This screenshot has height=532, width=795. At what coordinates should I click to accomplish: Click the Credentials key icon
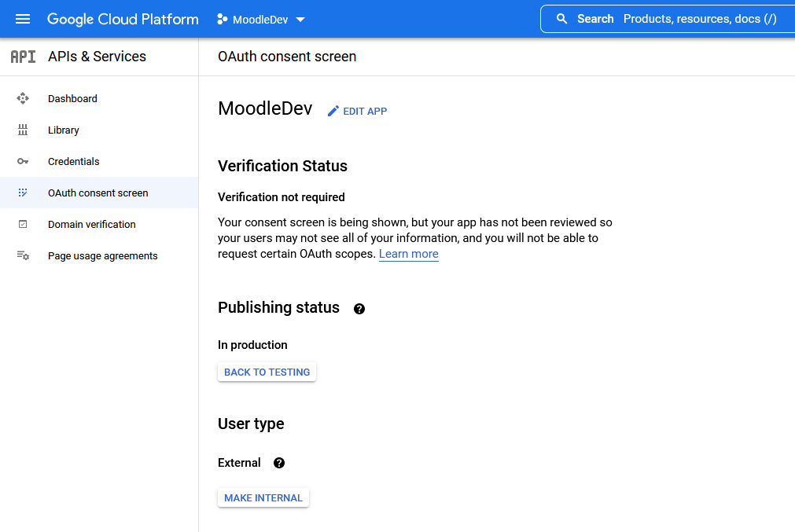coord(23,161)
